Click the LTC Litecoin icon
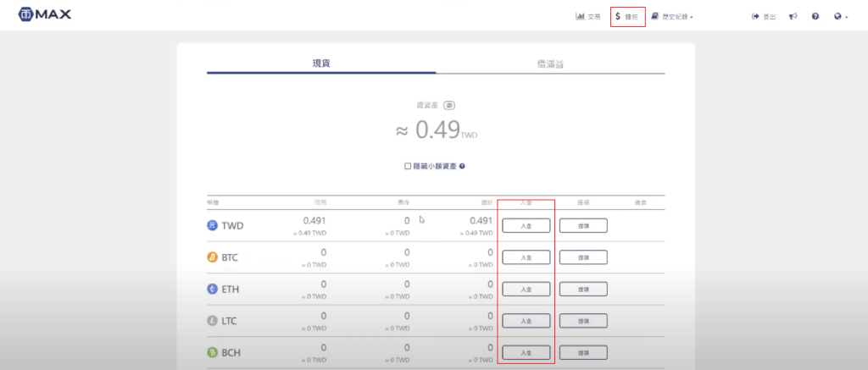This screenshot has height=370, width=868. coord(212,321)
